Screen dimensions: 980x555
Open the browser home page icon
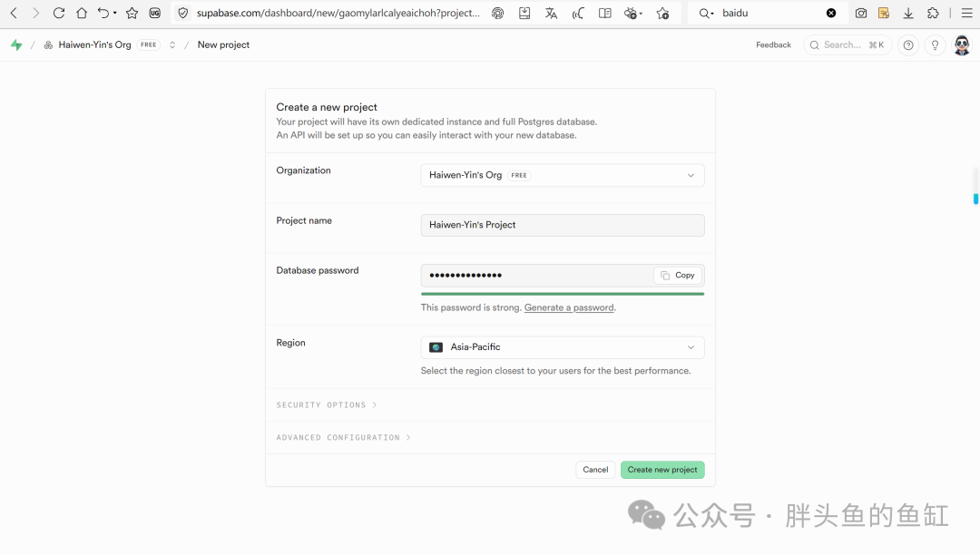(82, 13)
